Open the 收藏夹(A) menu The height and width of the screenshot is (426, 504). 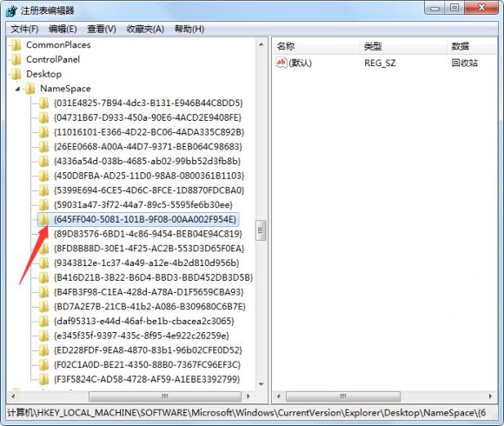click(x=145, y=30)
